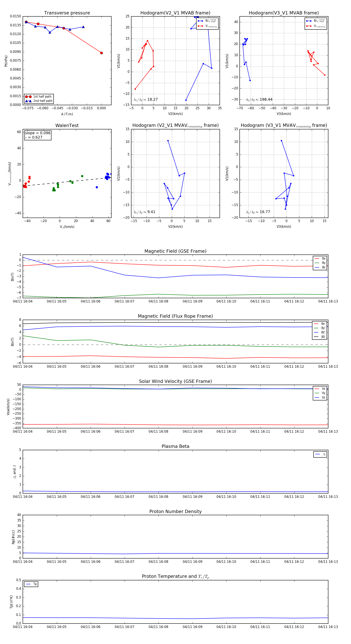Image resolution: width=351 pixels, height=644 pixels.
Task: Select the eigenvalue ratio text '9.41'
Action: (x=151, y=212)
